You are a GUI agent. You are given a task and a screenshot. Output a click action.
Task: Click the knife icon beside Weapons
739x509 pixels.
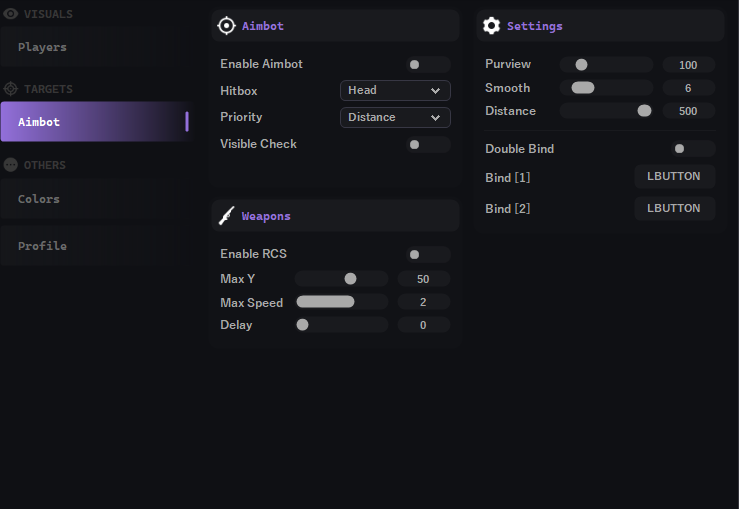[x=226, y=215]
